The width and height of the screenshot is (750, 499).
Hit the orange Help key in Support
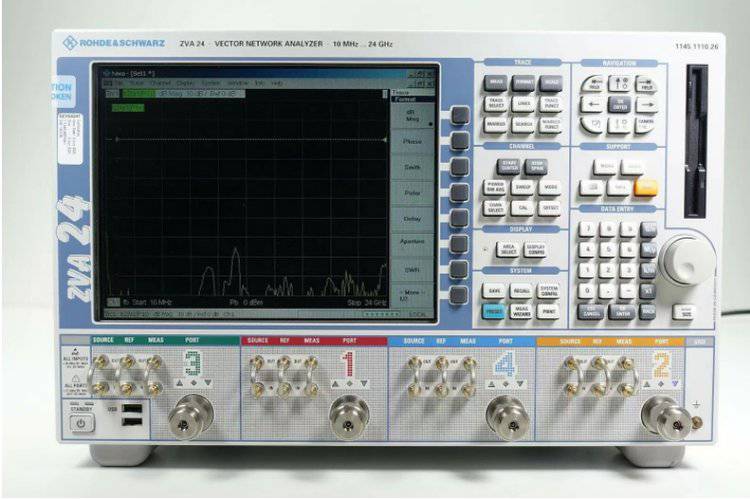click(x=646, y=186)
